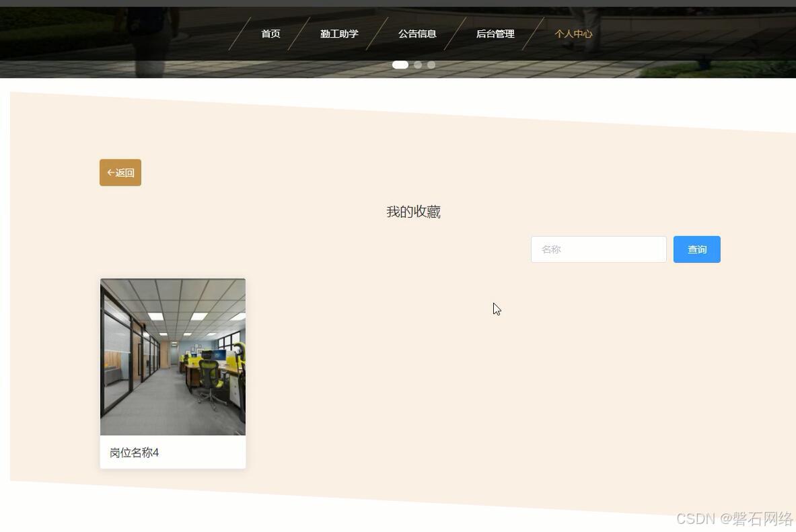Click the 岗位名称4 title text
The image size is (796, 532).
(134, 452)
